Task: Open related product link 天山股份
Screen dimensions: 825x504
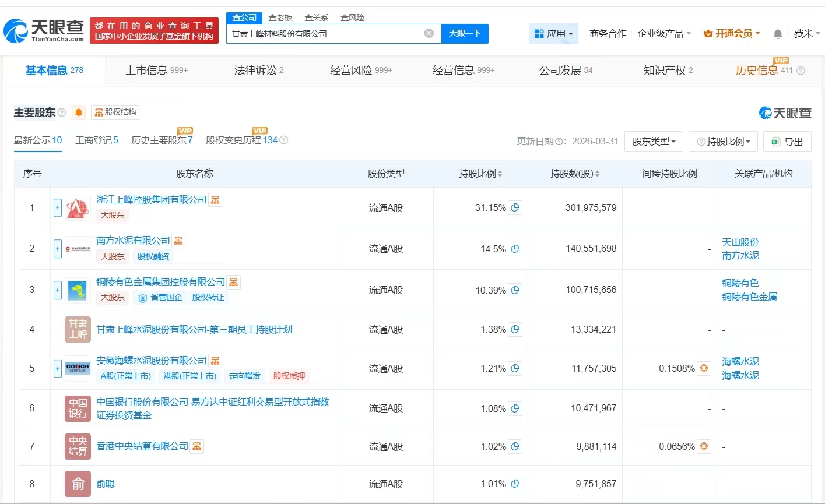Action: click(740, 242)
